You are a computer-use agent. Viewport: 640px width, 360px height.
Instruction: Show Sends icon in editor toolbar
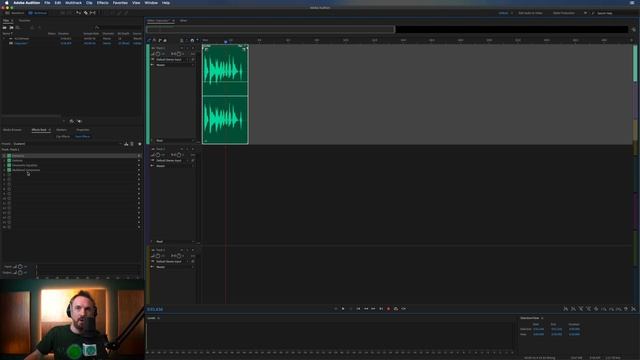click(160, 40)
